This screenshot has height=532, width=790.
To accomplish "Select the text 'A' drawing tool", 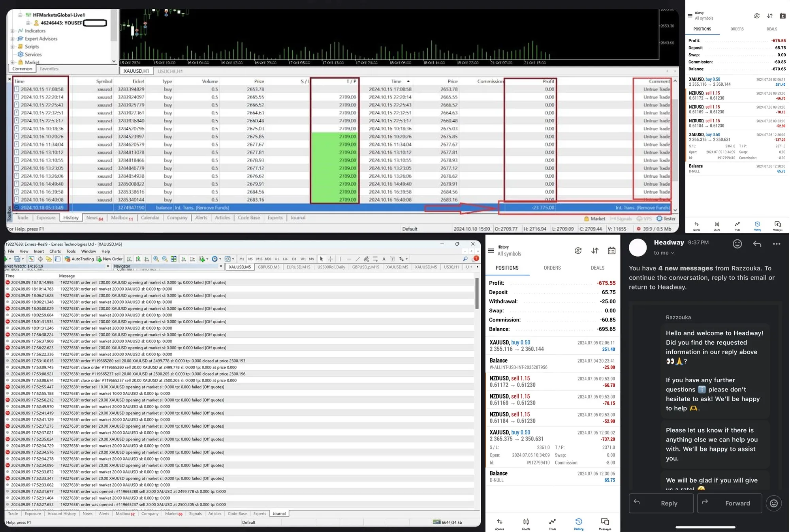I will [384, 259].
